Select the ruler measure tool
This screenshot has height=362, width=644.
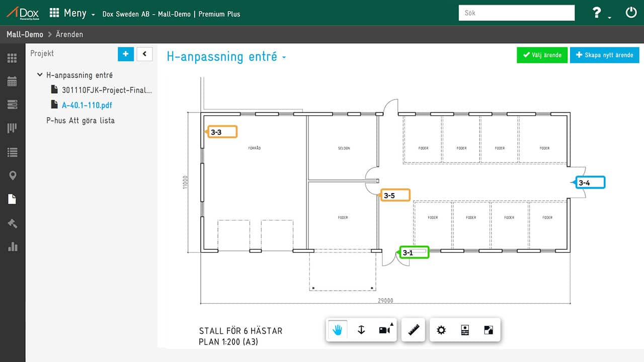(x=414, y=330)
